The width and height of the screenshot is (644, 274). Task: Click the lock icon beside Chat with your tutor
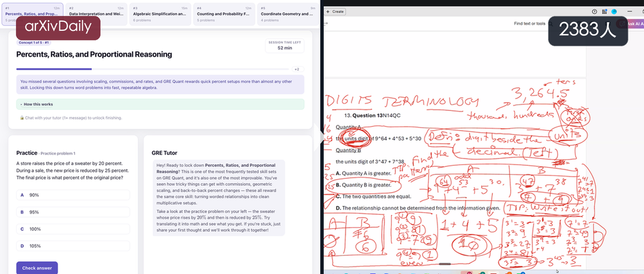[x=22, y=118]
